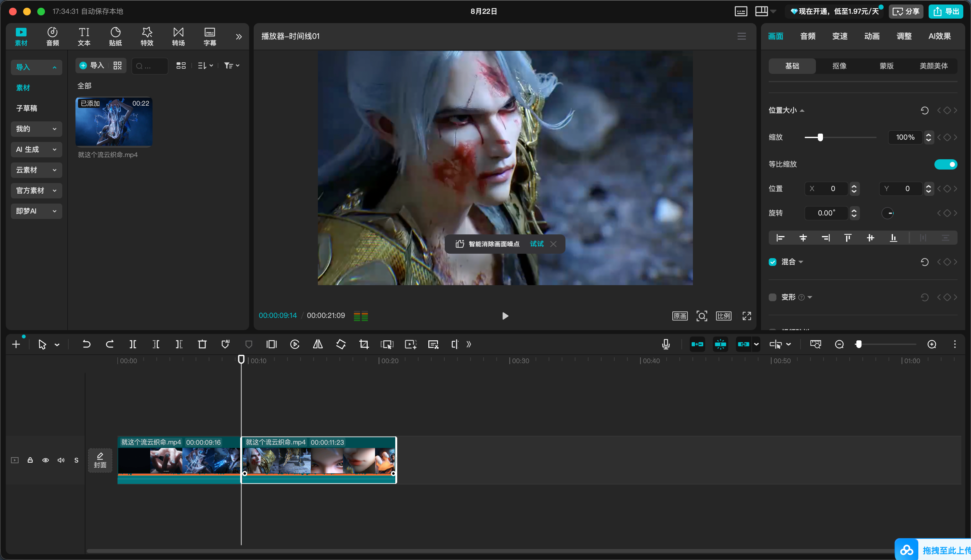Click the 导入 import media button
971x560 pixels.
[x=92, y=66]
